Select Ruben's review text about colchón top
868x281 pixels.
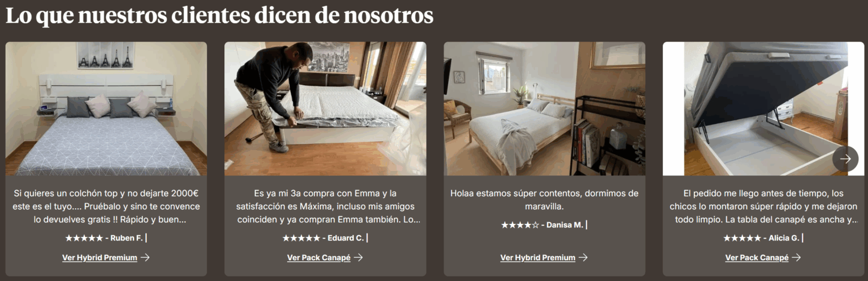click(x=106, y=207)
